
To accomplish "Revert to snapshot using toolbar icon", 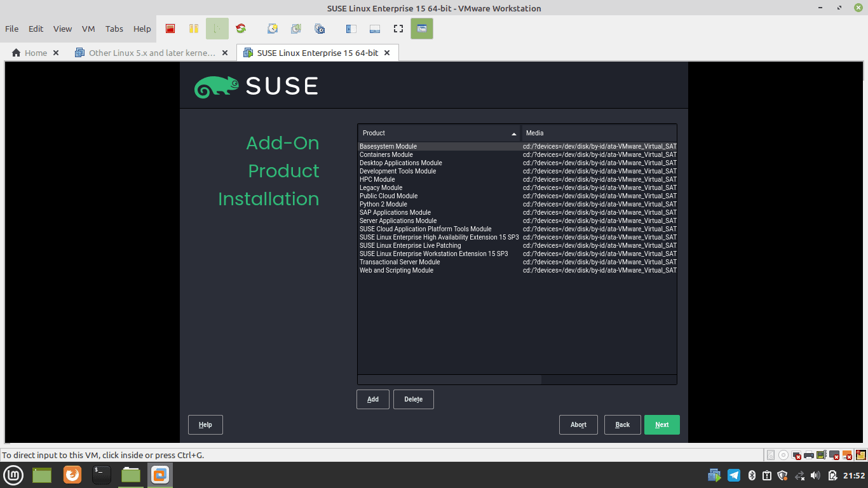I will coord(296,29).
